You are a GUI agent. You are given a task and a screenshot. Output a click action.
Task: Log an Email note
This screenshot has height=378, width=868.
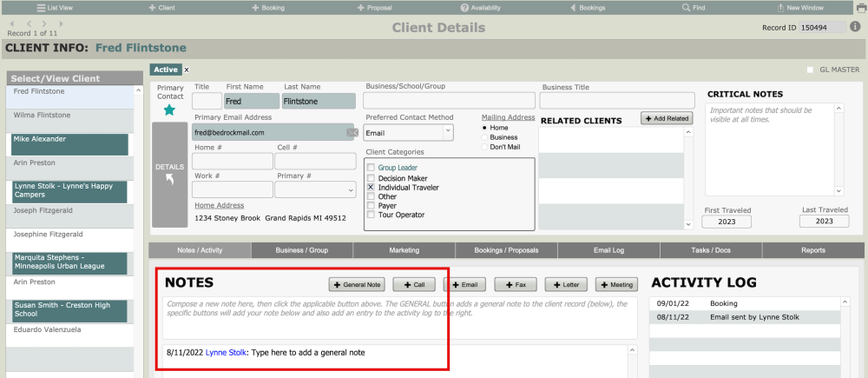coord(464,284)
